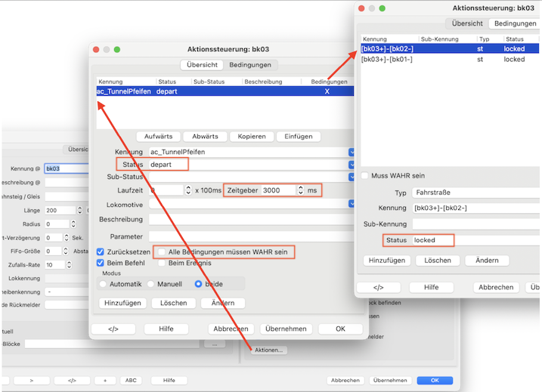Click the + button next to ABC
Viewport: 542px width, 392px height.
tap(105, 380)
